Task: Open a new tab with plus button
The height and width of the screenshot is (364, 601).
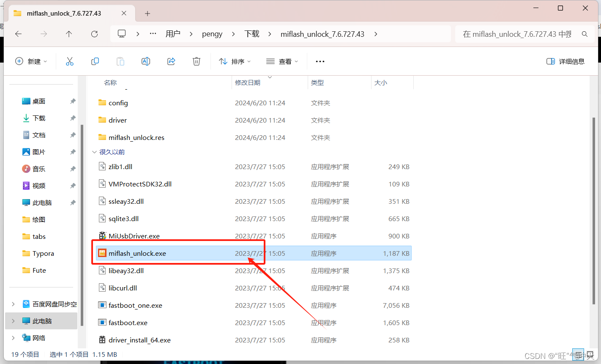Action: click(148, 14)
